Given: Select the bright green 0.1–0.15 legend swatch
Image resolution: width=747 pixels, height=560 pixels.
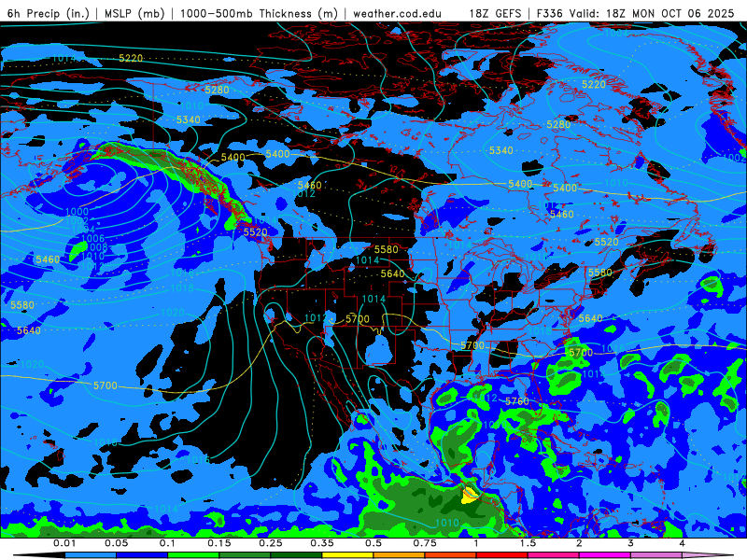Looking at the screenshot, I should click(x=193, y=555).
